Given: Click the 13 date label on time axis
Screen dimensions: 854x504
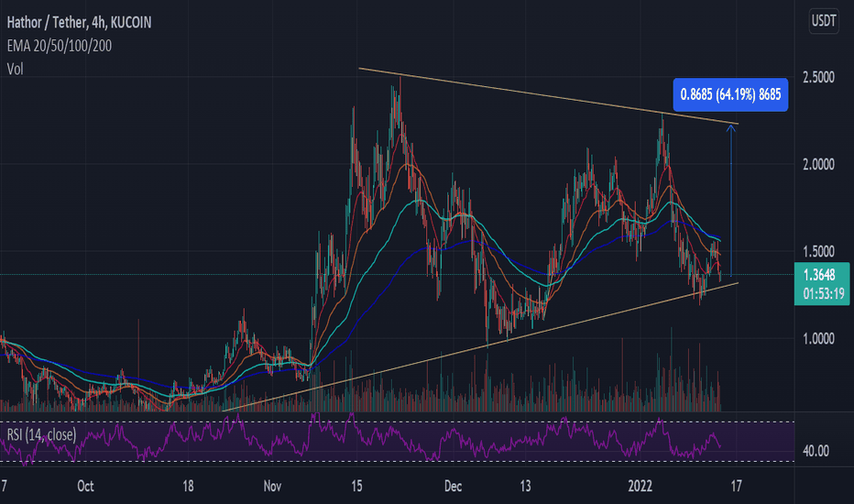Looking at the screenshot, I should click(x=525, y=486).
